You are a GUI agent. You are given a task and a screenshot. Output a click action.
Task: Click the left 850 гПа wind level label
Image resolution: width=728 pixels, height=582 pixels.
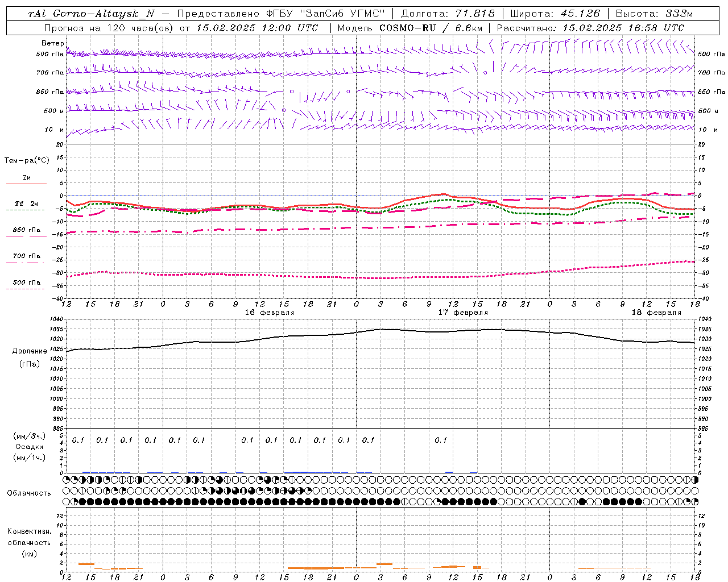[x=49, y=92]
